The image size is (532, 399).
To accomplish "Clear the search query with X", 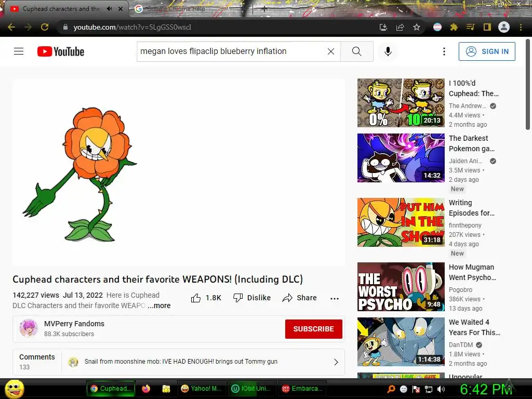I will point(331,51).
